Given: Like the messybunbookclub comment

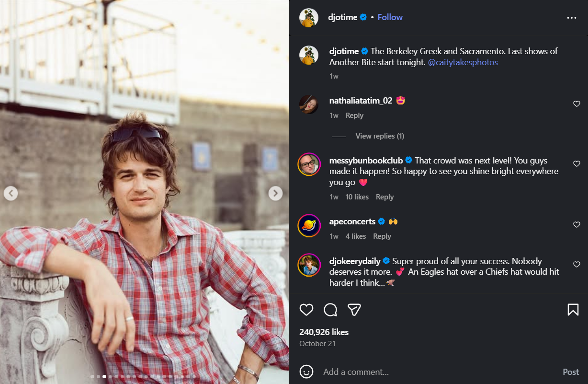Looking at the screenshot, I should pos(577,164).
